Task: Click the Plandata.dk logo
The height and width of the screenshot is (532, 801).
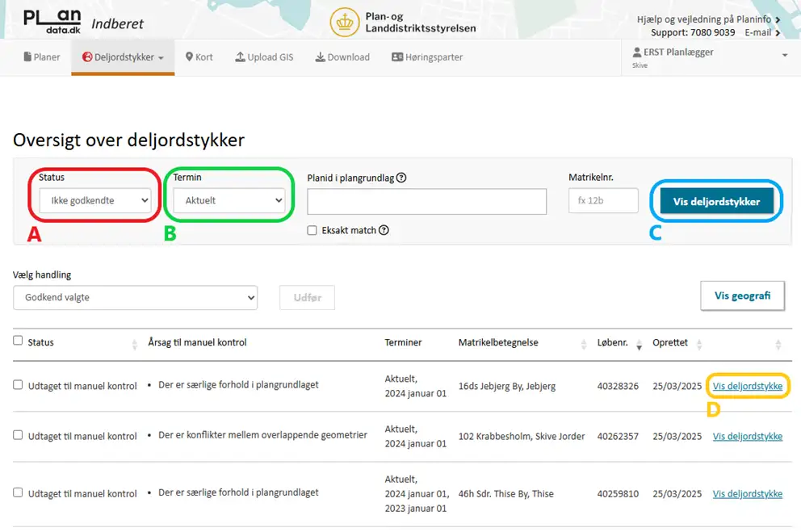Action: click(52, 22)
